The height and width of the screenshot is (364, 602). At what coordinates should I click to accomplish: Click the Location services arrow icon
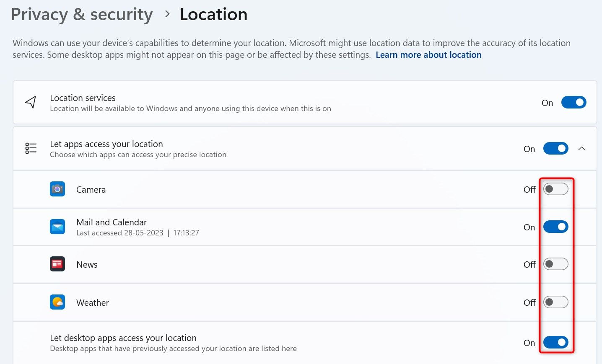[31, 102]
